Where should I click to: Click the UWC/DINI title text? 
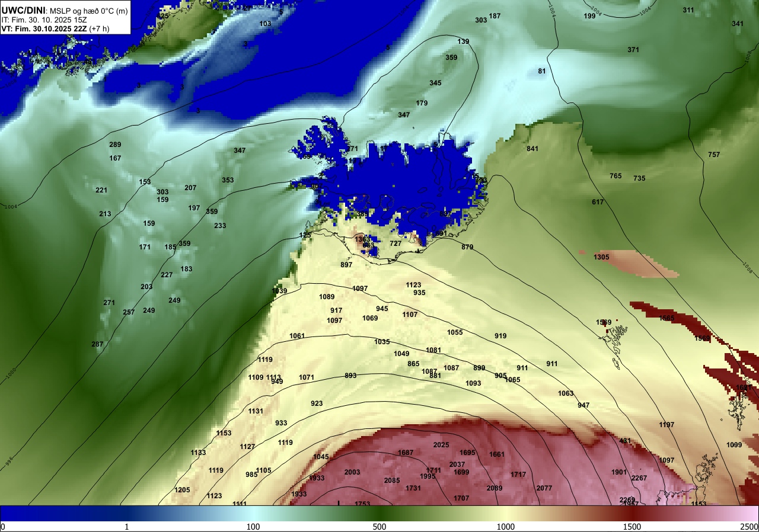click(x=23, y=9)
